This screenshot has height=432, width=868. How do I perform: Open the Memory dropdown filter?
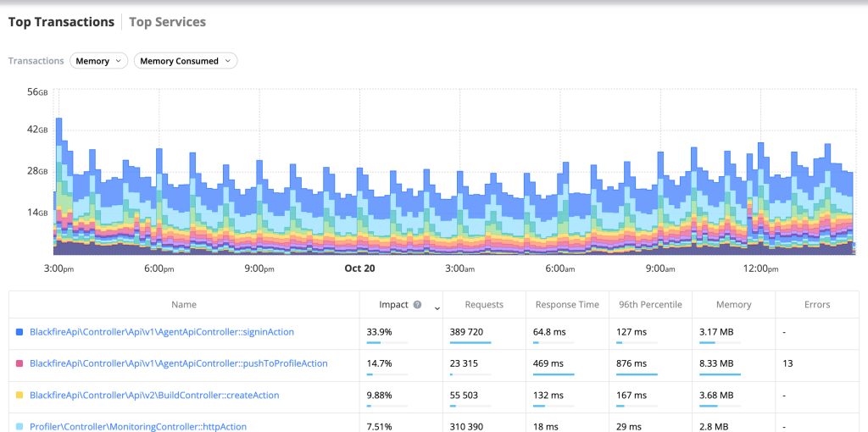pyautogui.click(x=98, y=61)
